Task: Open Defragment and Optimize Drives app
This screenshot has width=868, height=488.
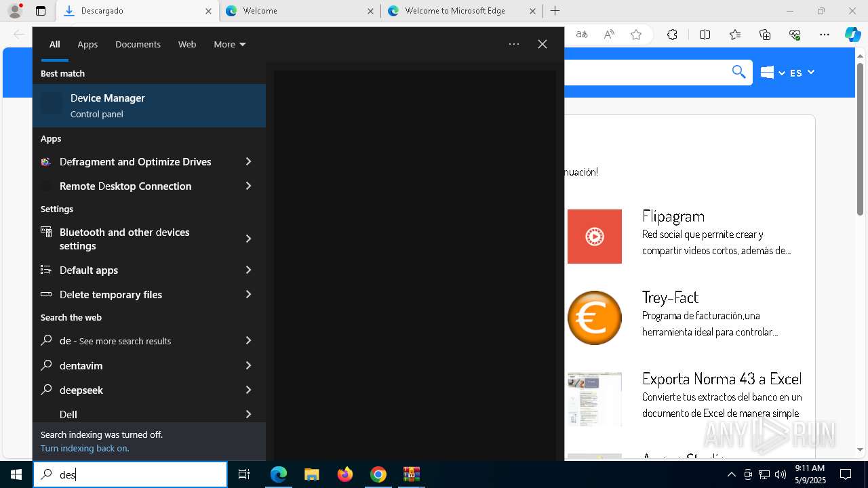Action: click(x=135, y=162)
